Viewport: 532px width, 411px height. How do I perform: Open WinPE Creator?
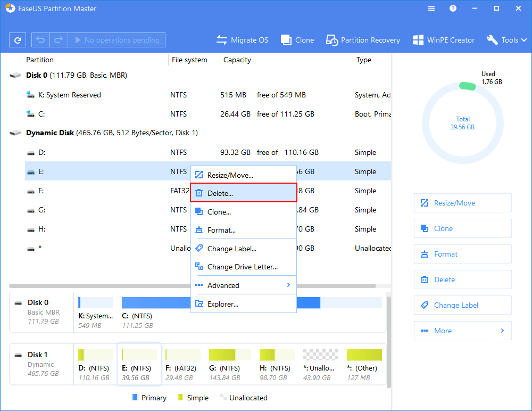click(x=444, y=40)
